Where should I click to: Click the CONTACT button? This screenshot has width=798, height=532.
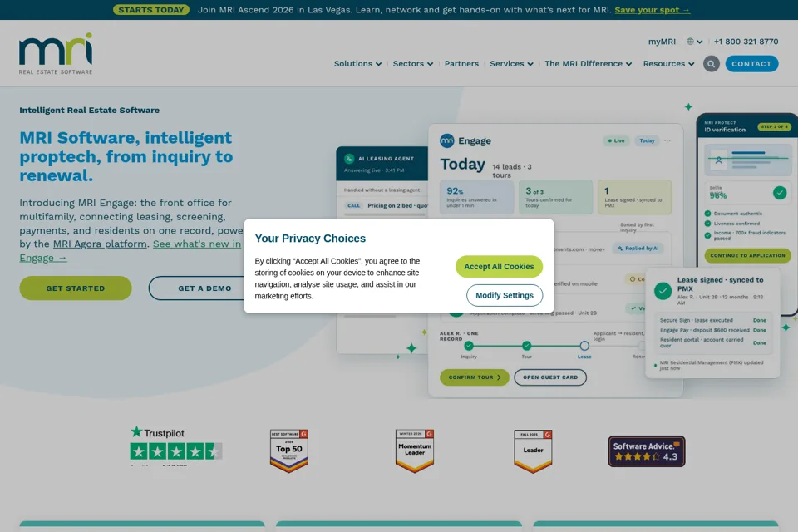click(751, 64)
